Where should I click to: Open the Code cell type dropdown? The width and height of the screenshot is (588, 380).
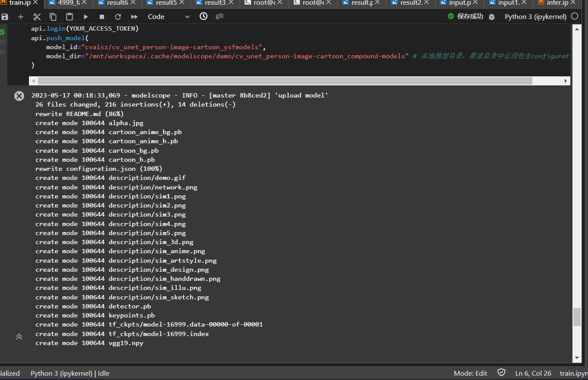pos(168,17)
